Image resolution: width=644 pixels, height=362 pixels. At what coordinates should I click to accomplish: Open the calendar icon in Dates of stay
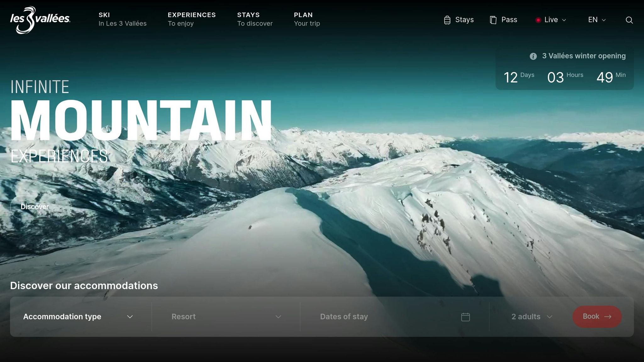(x=465, y=316)
